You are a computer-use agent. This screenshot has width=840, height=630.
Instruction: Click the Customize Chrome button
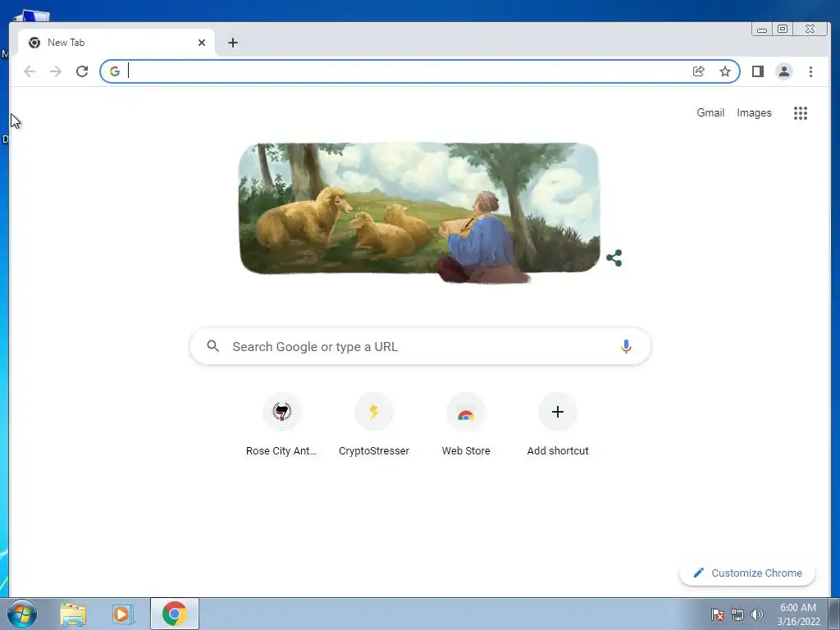coord(747,573)
